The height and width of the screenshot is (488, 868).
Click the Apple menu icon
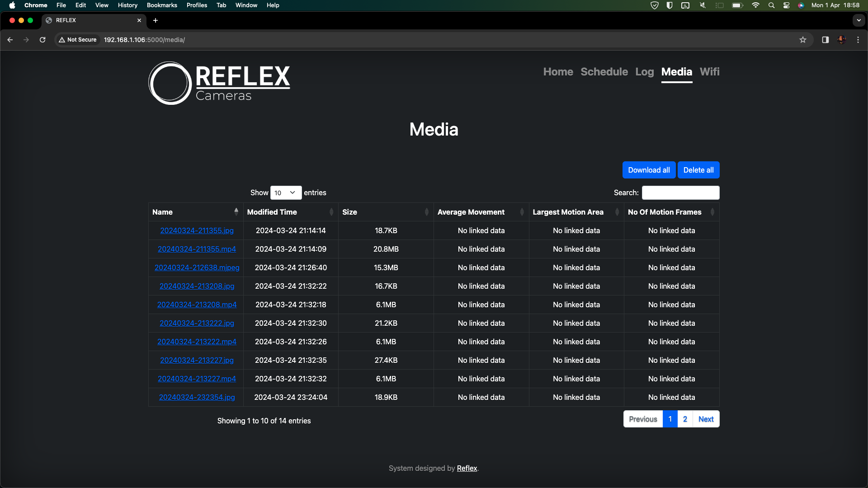12,5
